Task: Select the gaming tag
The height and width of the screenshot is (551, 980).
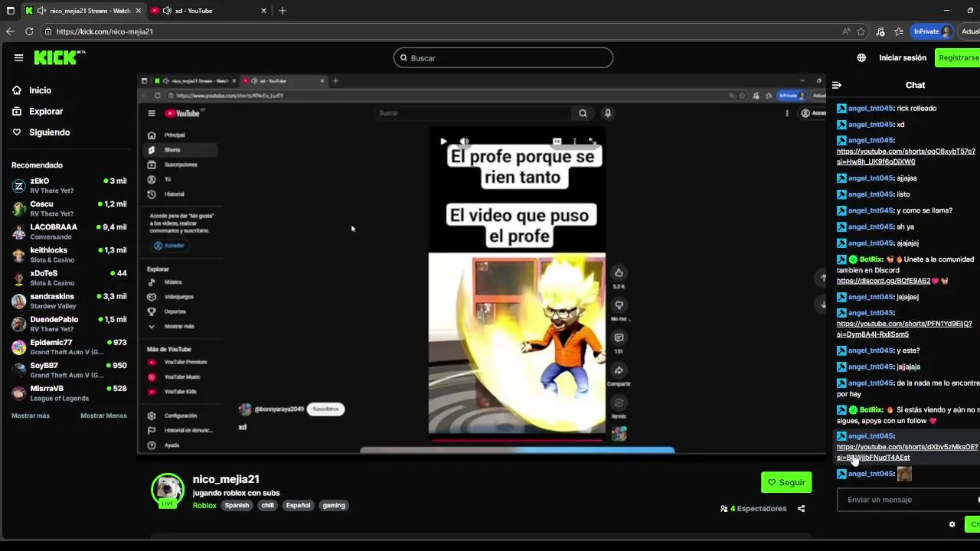Action: (334, 505)
